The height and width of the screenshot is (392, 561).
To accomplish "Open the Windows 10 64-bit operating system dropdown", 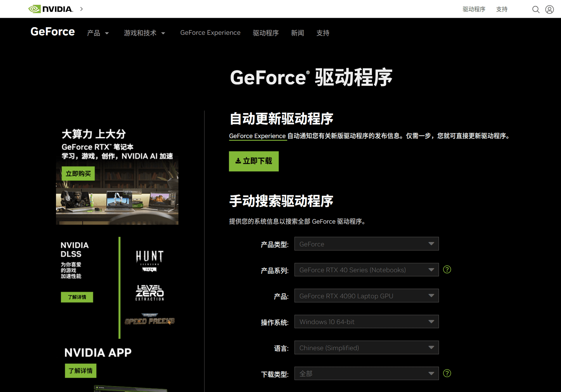I will coord(366,321).
